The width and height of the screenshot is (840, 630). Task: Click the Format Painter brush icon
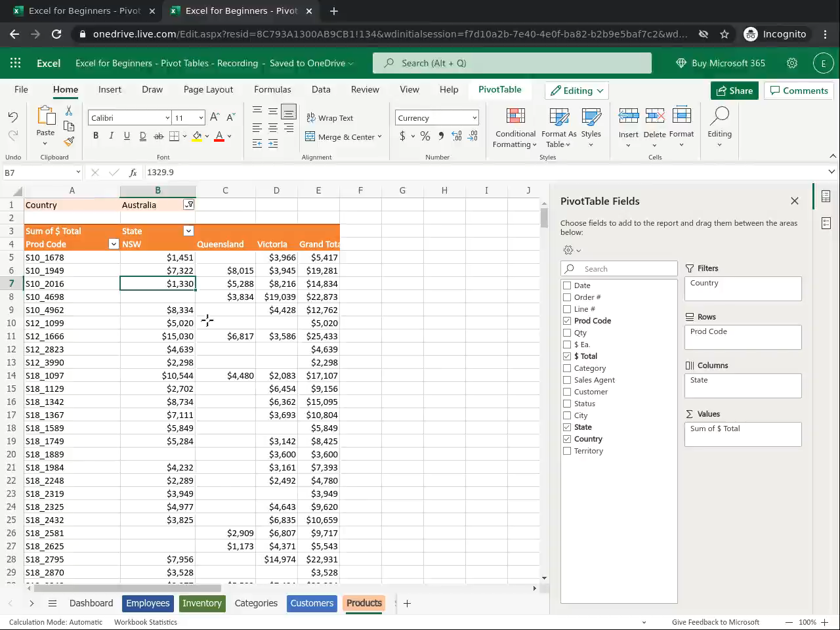click(x=69, y=141)
